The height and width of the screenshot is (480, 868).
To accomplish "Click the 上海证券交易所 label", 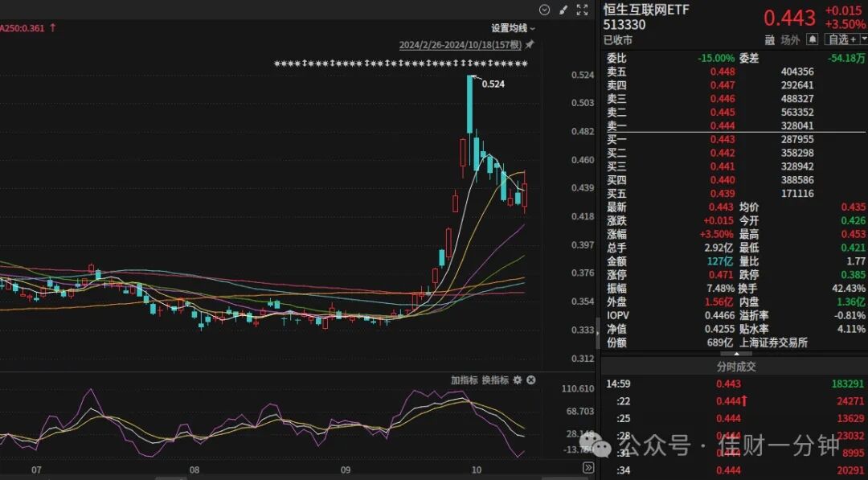I will (x=774, y=343).
